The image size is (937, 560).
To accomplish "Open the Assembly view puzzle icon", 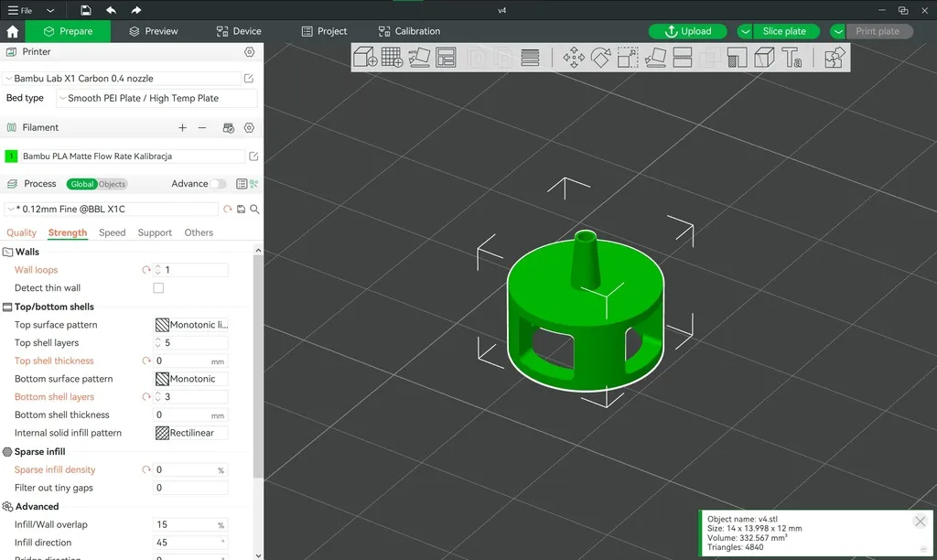I will [834, 58].
